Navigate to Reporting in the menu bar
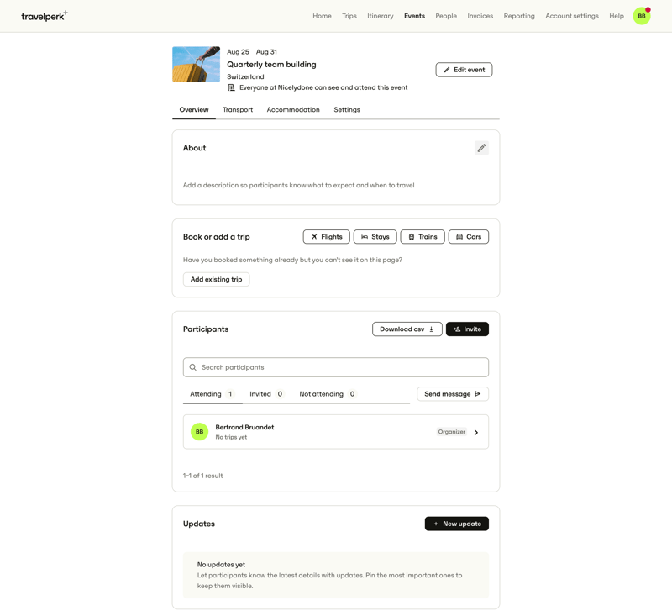 (519, 15)
